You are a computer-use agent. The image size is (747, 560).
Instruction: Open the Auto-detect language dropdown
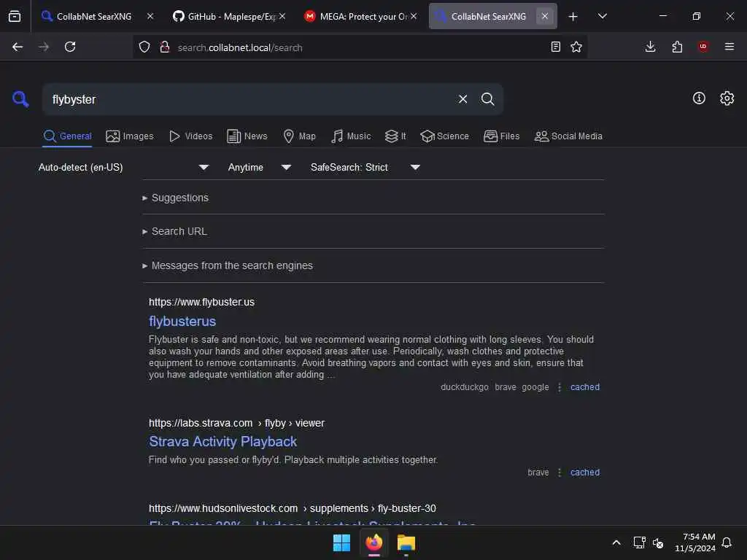(123, 167)
